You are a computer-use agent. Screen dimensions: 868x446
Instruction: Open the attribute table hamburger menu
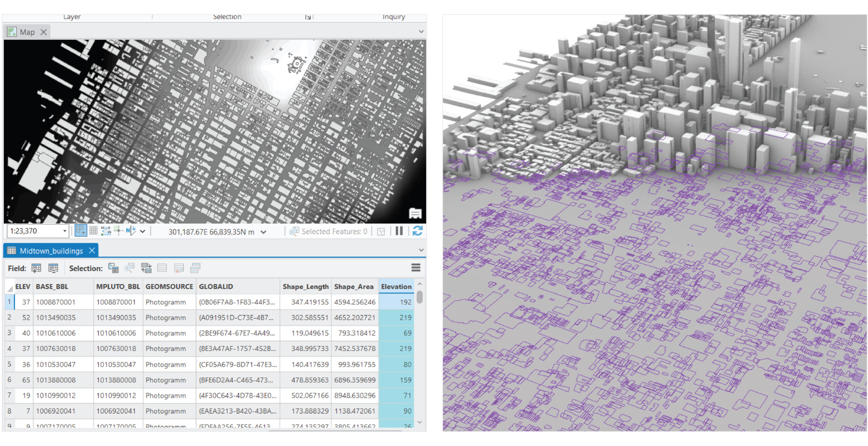click(416, 268)
